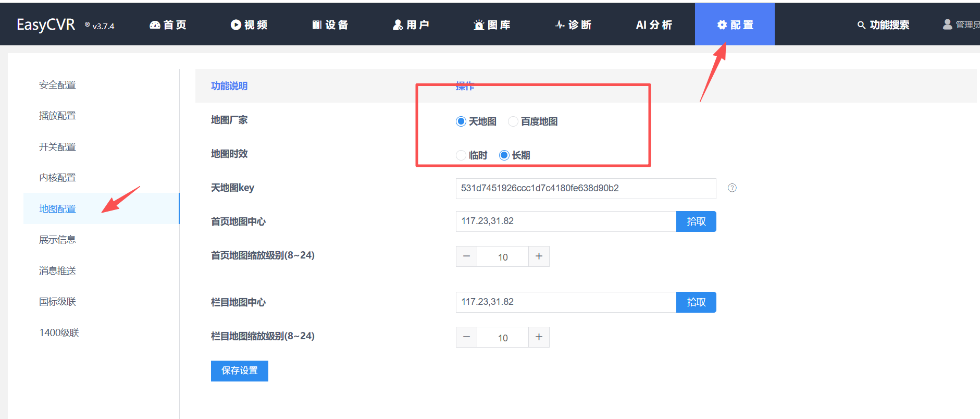980x419 pixels.
Task: Select the 天地图 map vendor radio
Action: (461, 121)
